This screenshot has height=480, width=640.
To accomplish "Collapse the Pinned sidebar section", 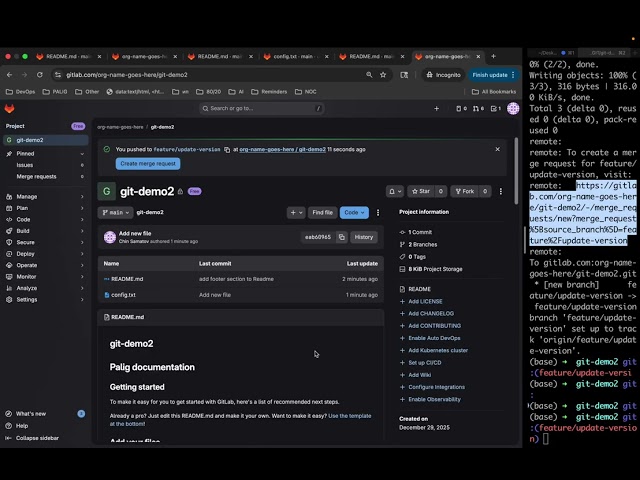I will click(x=45, y=154).
